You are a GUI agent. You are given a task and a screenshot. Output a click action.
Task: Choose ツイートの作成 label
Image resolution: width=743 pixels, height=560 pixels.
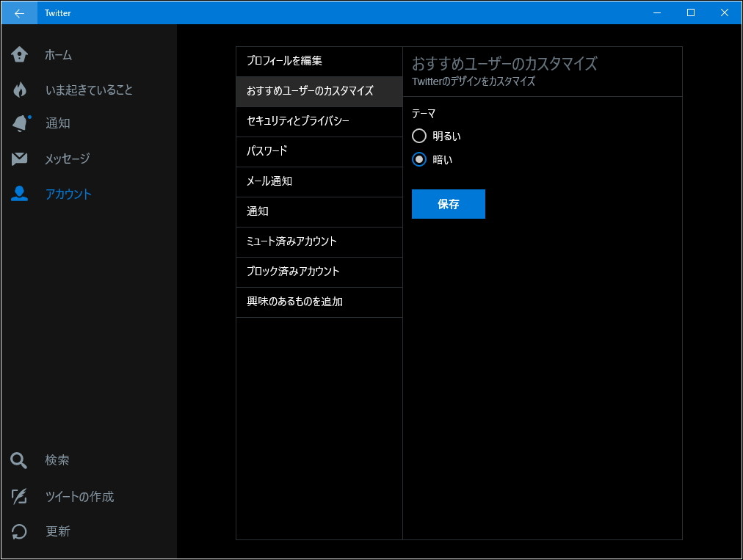tap(79, 497)
